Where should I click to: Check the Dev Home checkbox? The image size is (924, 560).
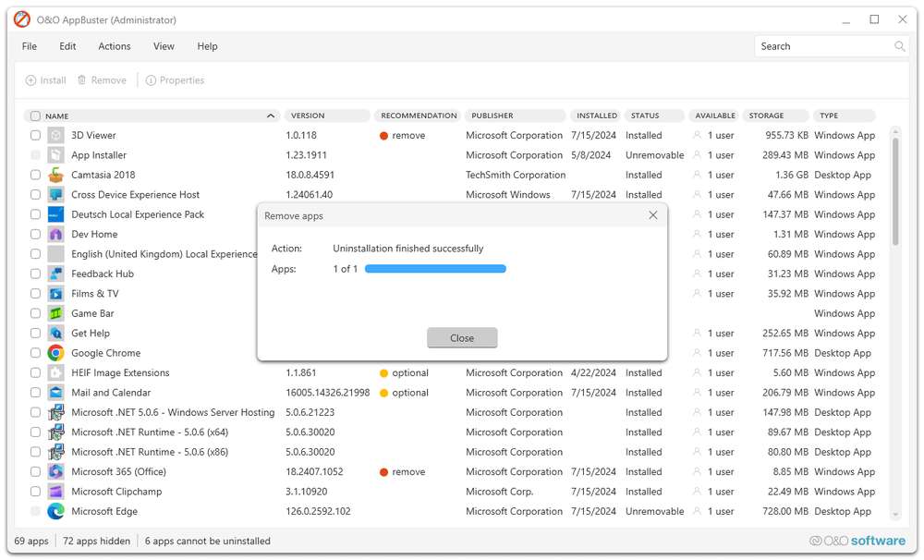pyautogui.click(x=35, y=234)
